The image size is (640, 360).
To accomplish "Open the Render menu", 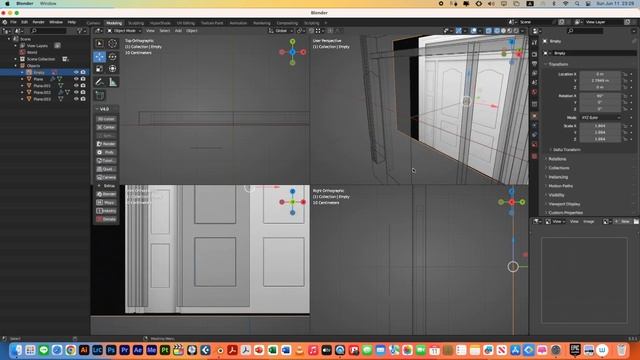I will 38,22.
